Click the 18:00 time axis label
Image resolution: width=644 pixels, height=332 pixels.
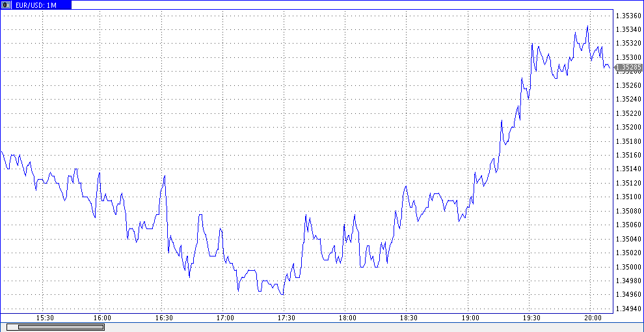point(347,318)
